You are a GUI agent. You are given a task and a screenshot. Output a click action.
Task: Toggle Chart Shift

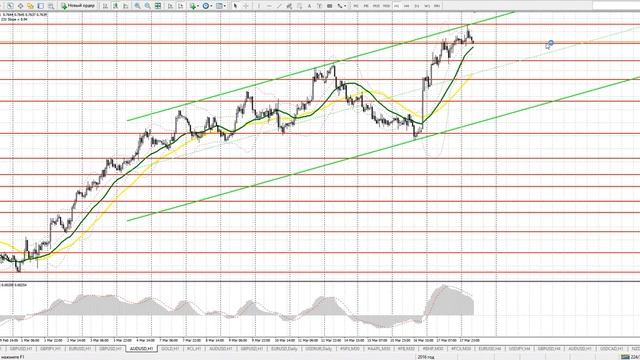(x=180, y=6)
